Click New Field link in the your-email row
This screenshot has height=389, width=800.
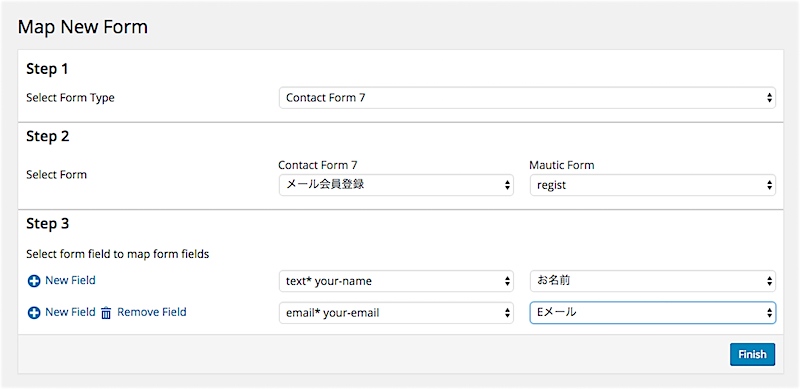(x=70, y=312)
